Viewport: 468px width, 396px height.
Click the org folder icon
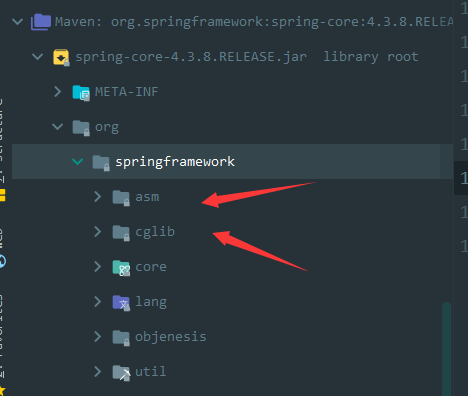pos(81,128)
